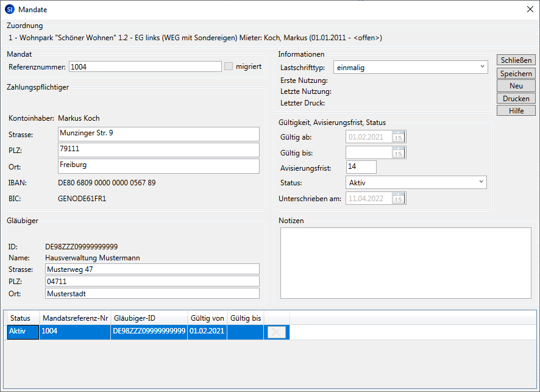Open the Gültig bis calendar picker
This screenshot has height=392, width=540.
(x=399, y=152)
